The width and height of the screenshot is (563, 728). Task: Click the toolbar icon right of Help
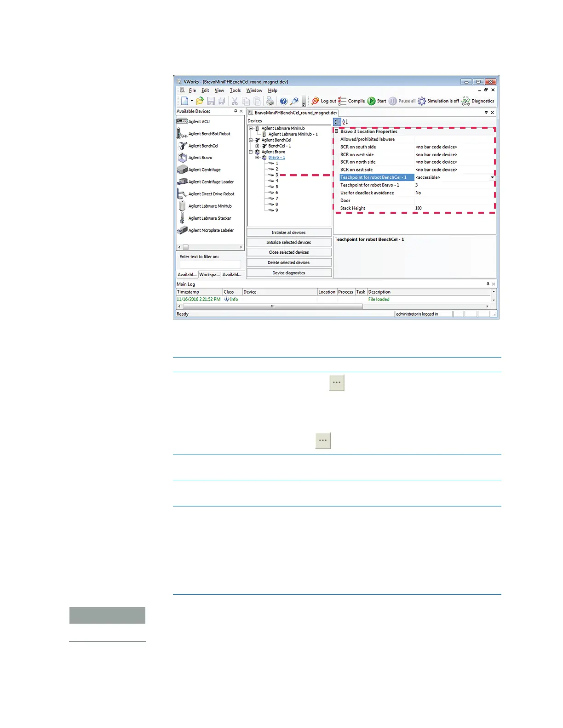pos(294,101)
